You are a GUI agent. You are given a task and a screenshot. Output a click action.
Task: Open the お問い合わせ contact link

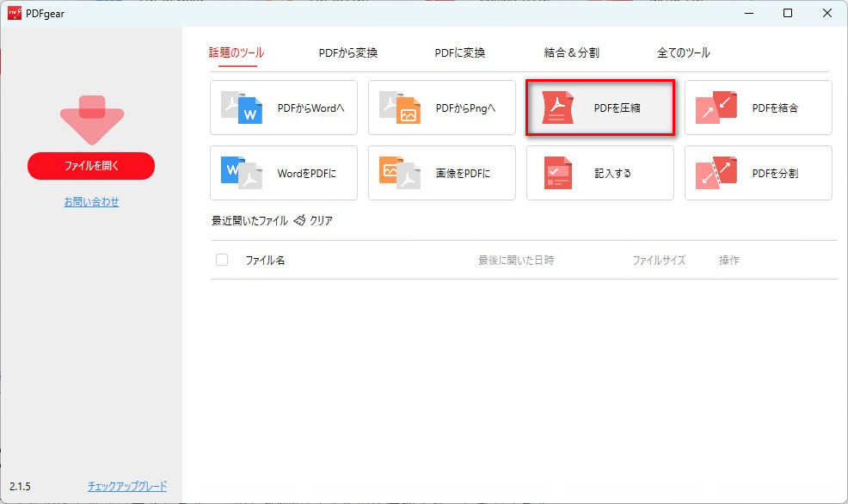pos(90,203)
